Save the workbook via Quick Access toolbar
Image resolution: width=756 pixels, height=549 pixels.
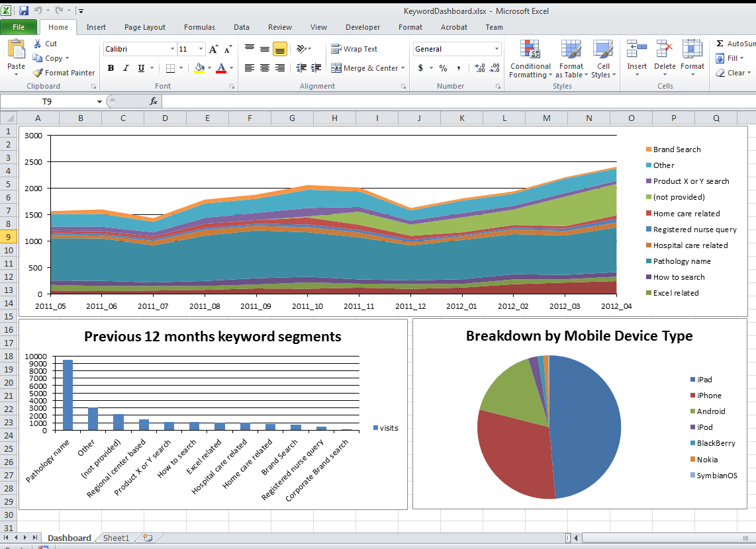[24, 10]
